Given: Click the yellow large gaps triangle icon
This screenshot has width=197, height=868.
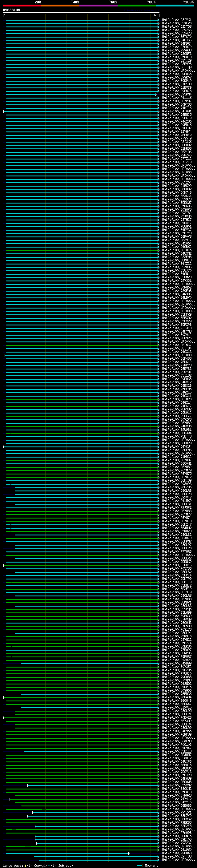Looking at the screenshot, I should pyautogui.click(x=25, y=865).
